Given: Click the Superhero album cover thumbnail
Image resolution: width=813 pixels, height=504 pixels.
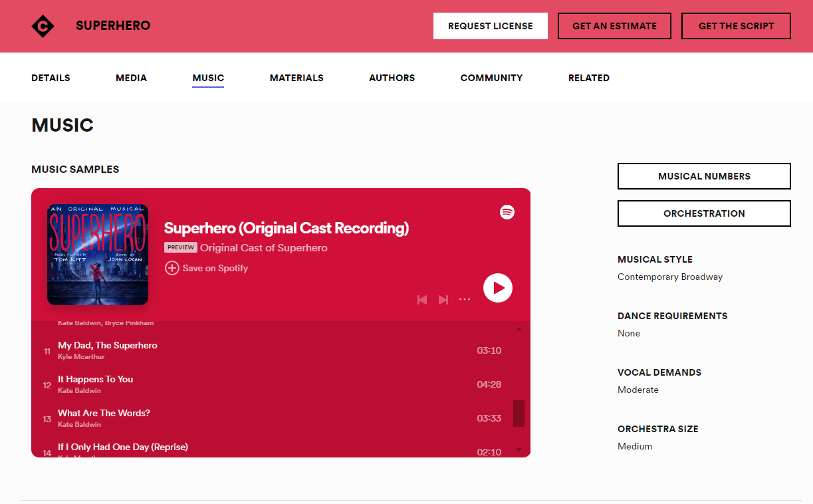Looking at the screenshot, I should pyautogui.click(x=98, y=255).
